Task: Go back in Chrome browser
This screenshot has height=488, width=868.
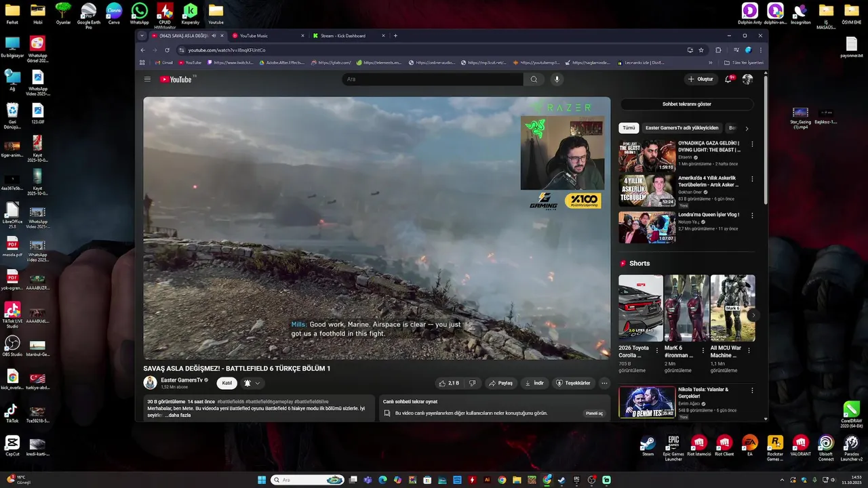Action: pos(142,50)
